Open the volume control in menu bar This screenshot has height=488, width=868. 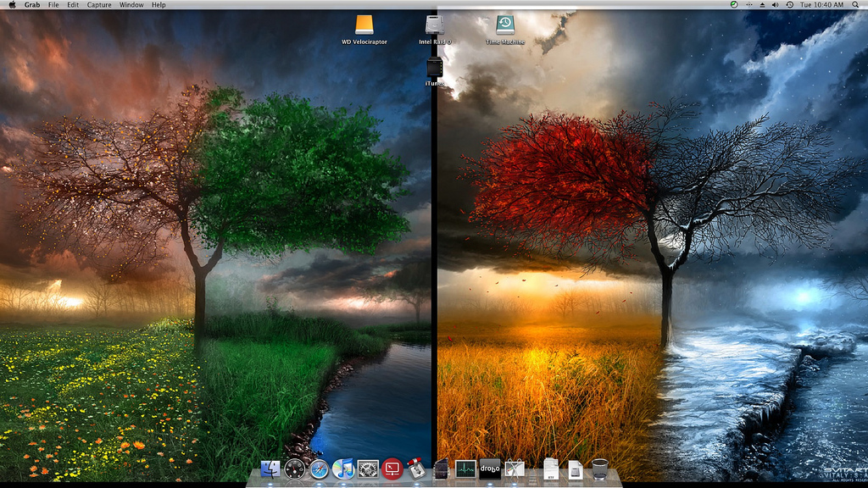coord(775,4)
